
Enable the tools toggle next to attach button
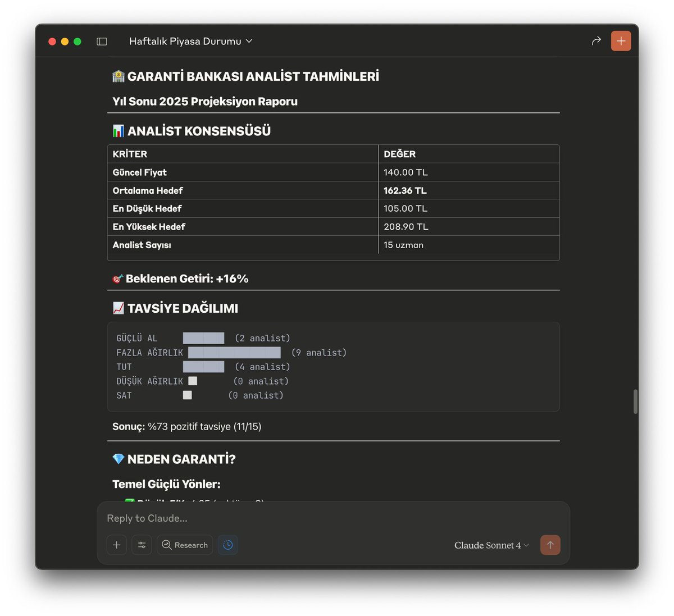142,545
